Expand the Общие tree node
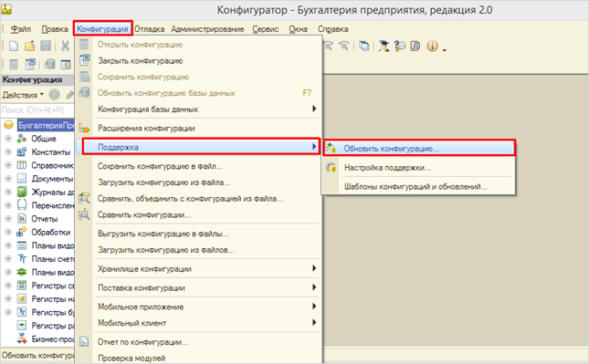The image size is (589, 364). coord(8,139)
